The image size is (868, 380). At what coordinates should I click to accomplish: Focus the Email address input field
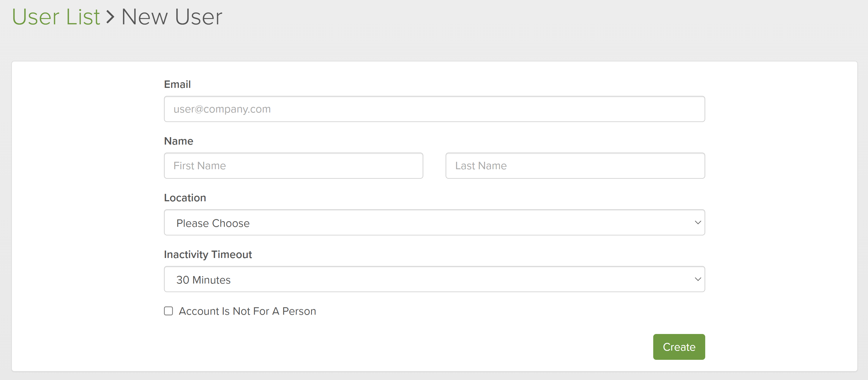click(x=434, y=109)
